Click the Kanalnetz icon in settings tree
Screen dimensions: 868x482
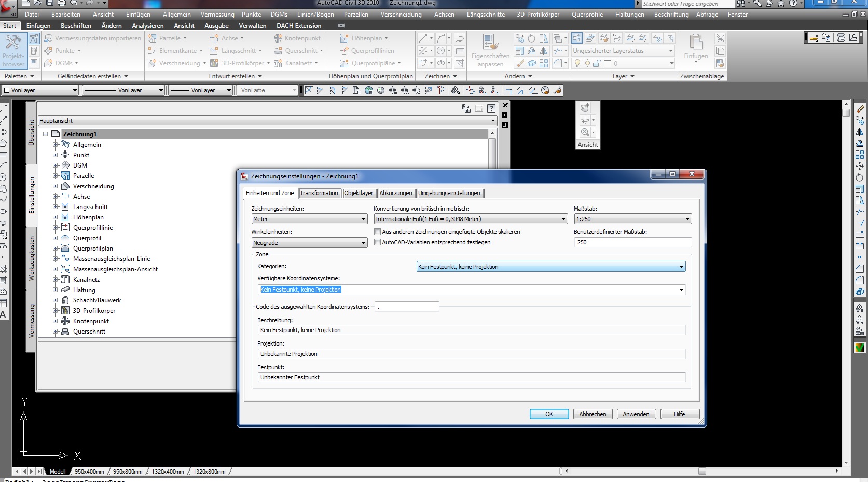65,279
